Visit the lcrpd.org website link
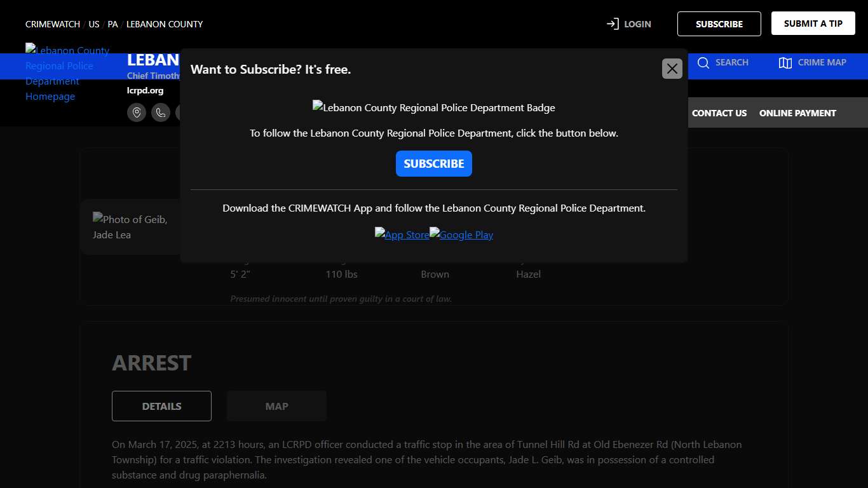The image size is (868, 488). (145, 90)
